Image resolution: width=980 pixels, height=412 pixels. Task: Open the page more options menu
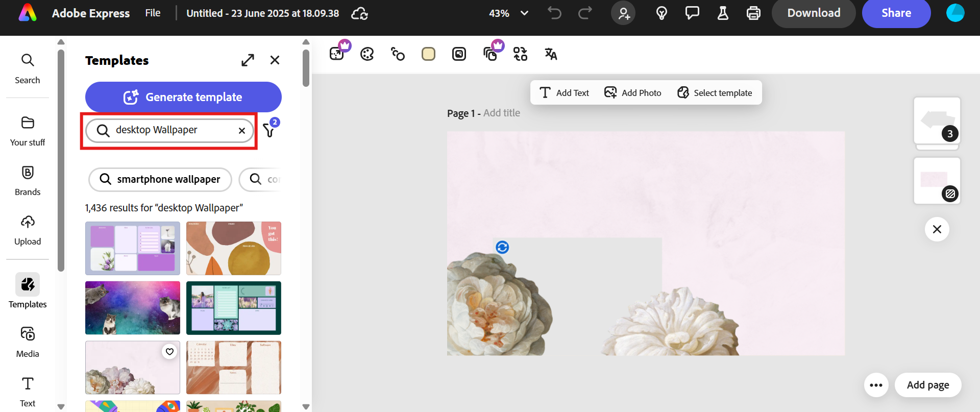(x=876, y=385)
